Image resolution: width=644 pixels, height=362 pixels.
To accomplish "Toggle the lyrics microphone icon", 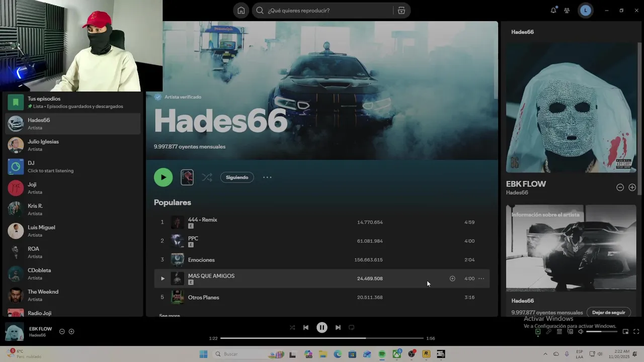I will pos(548,332).
